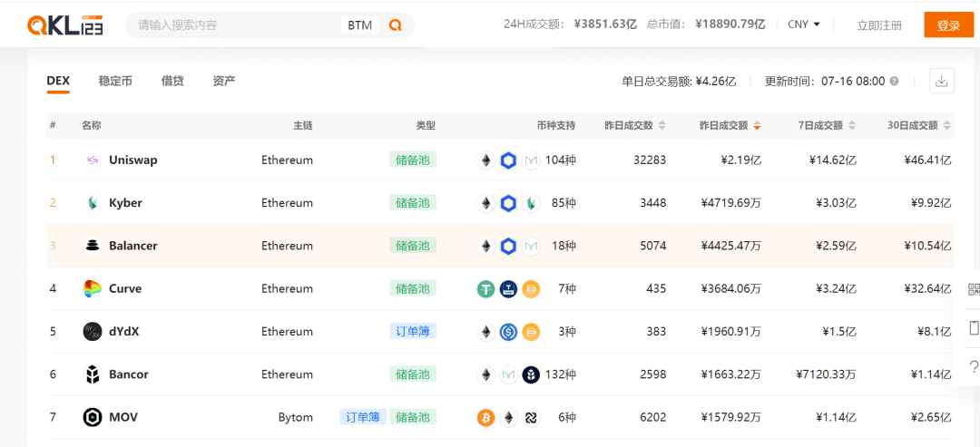
Task: Click the MOV logo icon
Action: coord(93,417)
